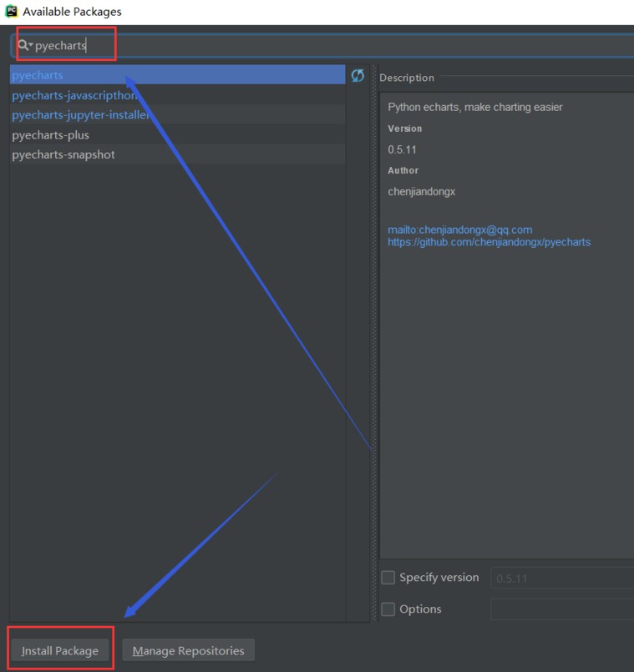Click the Options text input field
This screenshot has height=672, width=634.
pyautogui.click(x=562, y=609)
